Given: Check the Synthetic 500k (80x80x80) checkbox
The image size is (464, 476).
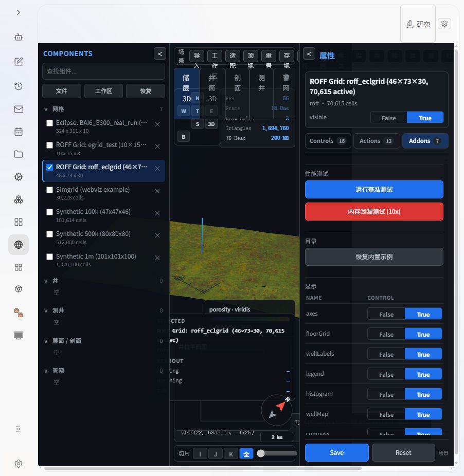Looking at the screenshot, I should [x=49, y=234].
